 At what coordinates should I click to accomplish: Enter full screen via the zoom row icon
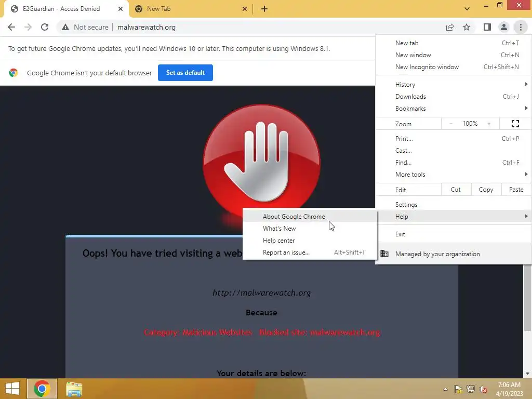515,124
